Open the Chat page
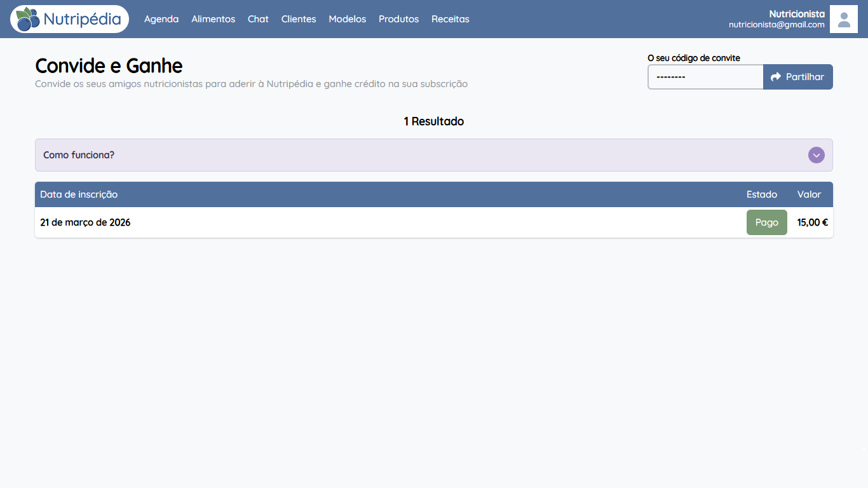This screenshot has height=488, width=868. coord(258,19)
